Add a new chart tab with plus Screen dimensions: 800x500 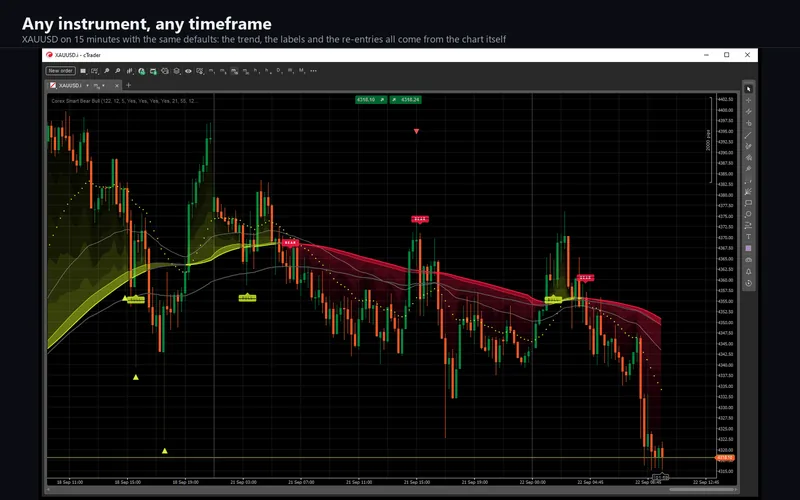click(129, 85)
